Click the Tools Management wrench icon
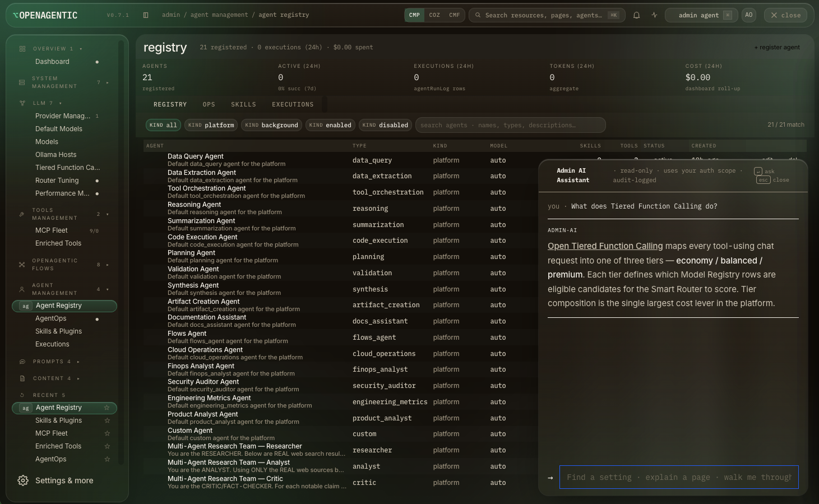This screenshot has width=819, height=504. tap(22, 214)
